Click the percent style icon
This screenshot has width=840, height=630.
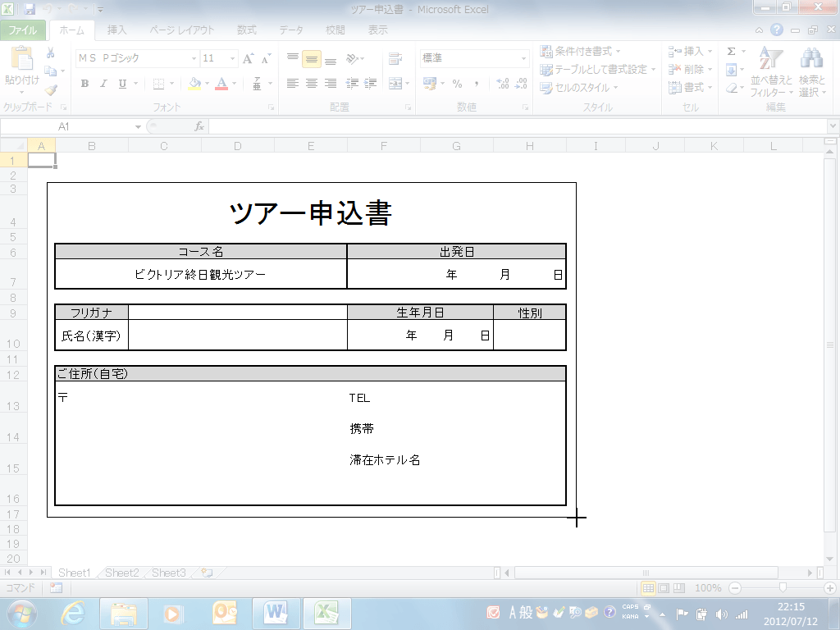(x=457, y=84)
